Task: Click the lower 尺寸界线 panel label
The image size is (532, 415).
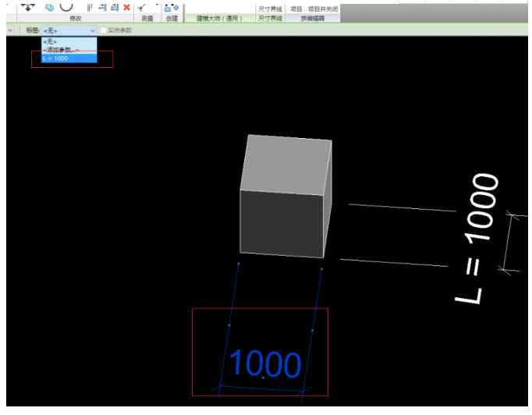Action: 270,18
